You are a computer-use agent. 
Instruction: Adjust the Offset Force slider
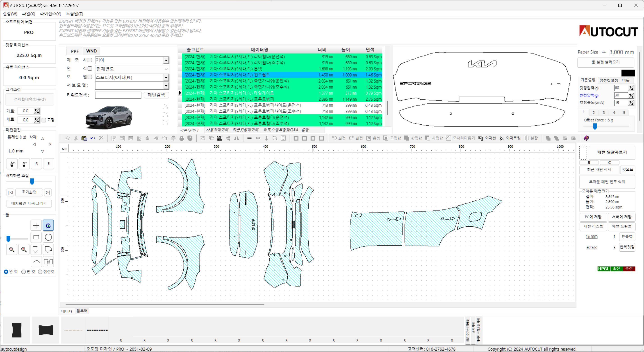click(x=595, y=127)
